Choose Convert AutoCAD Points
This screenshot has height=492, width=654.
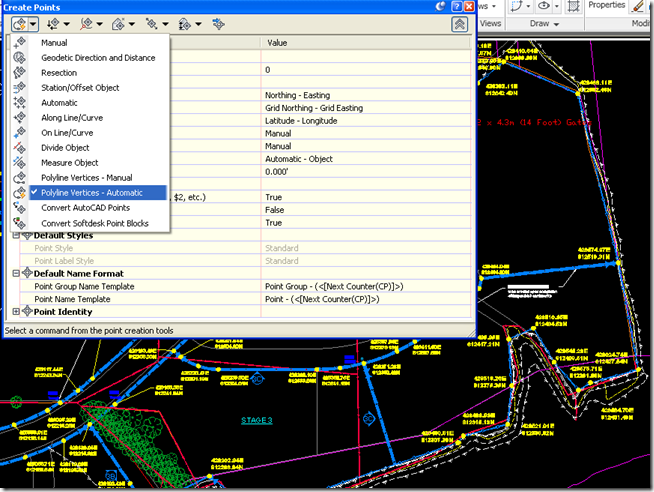86,208
